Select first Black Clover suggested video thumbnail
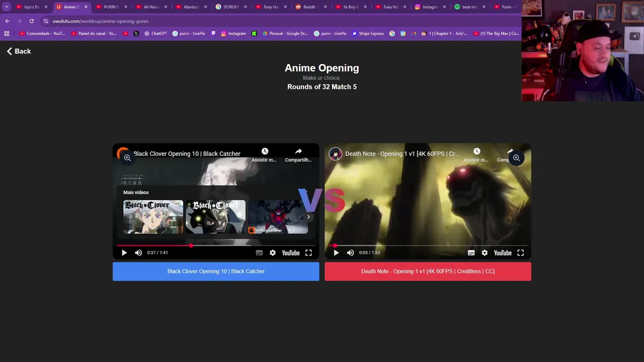Viewport: 644px width, 362px height. click(153, 217)
